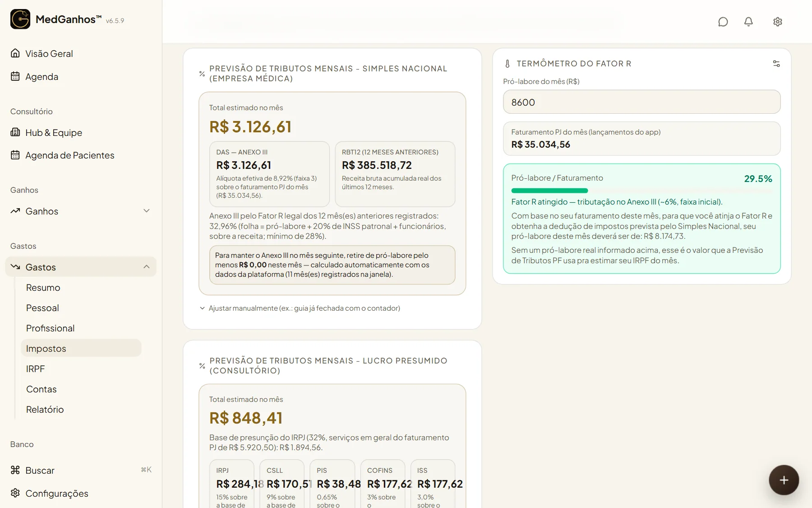Collapse the Gastos menu chevron
The height and width of the screenshot is (508, 812).
tap(146, 267)
